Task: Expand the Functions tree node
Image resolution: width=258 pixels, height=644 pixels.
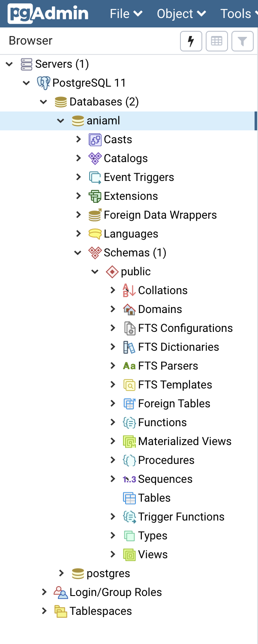Action: click(112, 422)
